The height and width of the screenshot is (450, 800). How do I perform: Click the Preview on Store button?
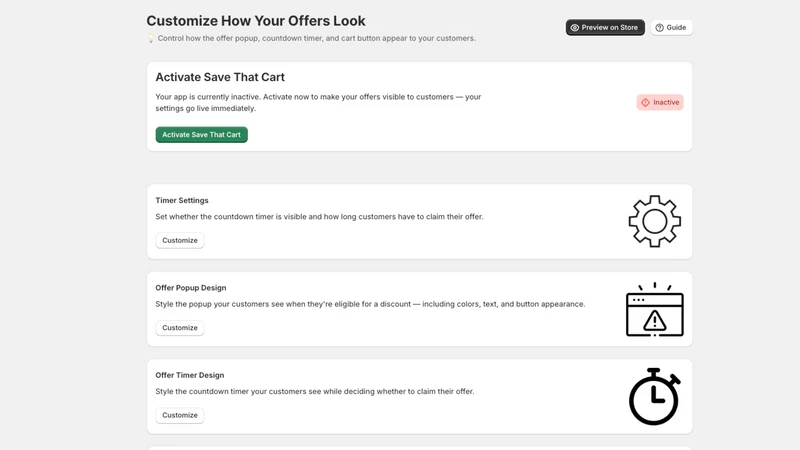pos(605,28)
